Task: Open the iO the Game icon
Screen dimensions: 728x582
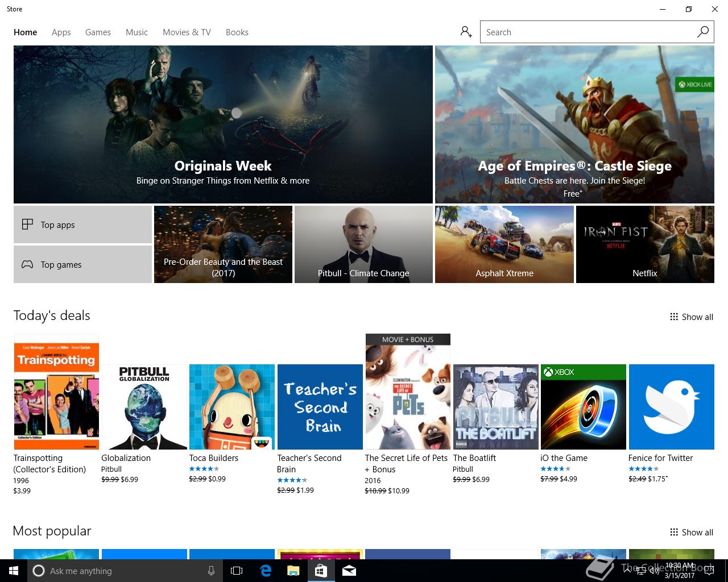Action: point(584,407)
